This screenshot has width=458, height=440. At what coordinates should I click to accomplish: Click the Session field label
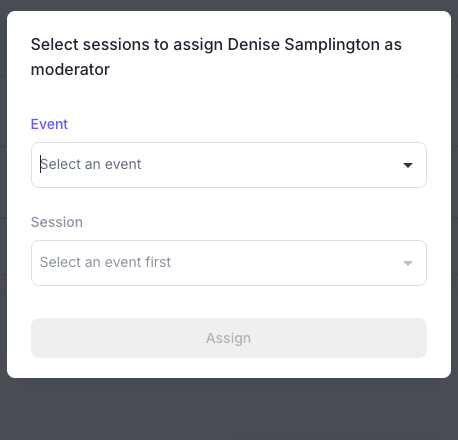[57, 222]
